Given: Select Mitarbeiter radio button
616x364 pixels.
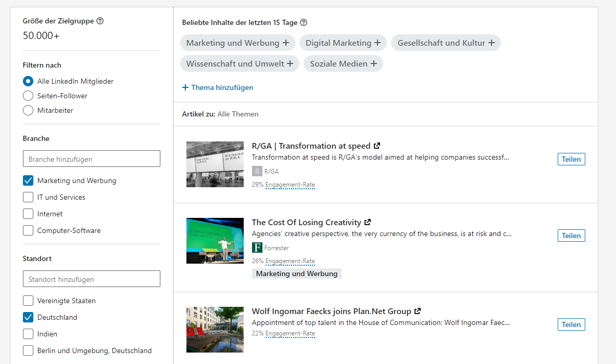Looking at the screenshot, I should (x=28, y=111).
